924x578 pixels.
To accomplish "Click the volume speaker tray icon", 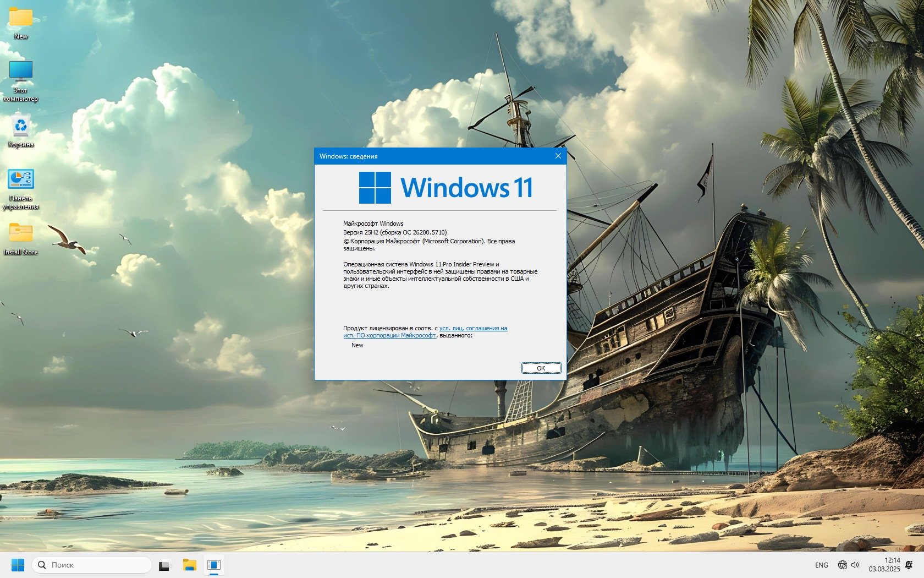I will (x=855, y=565).
